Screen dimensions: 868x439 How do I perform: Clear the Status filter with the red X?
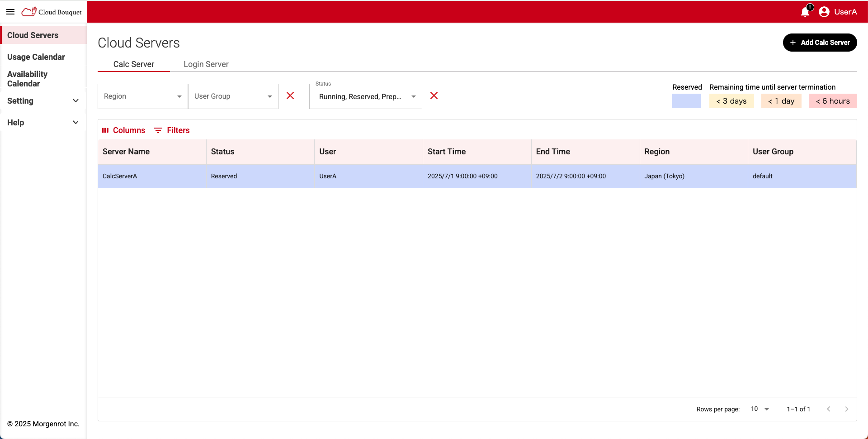click(x=434, y=96)
